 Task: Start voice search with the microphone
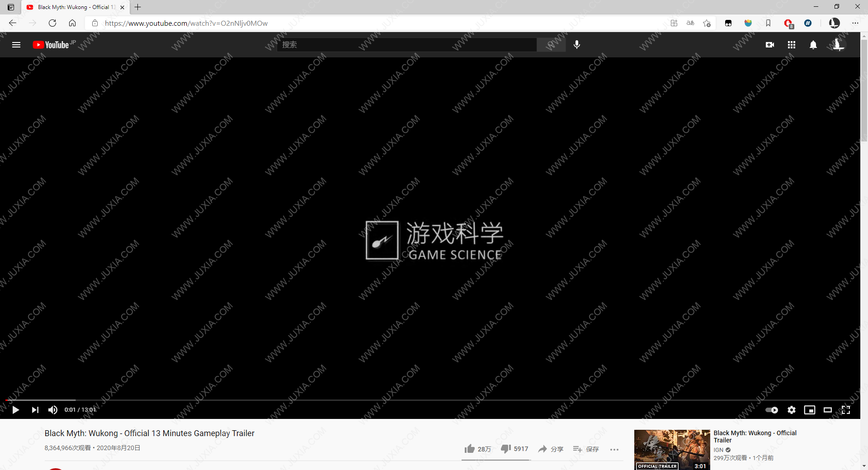click(577, 44)
